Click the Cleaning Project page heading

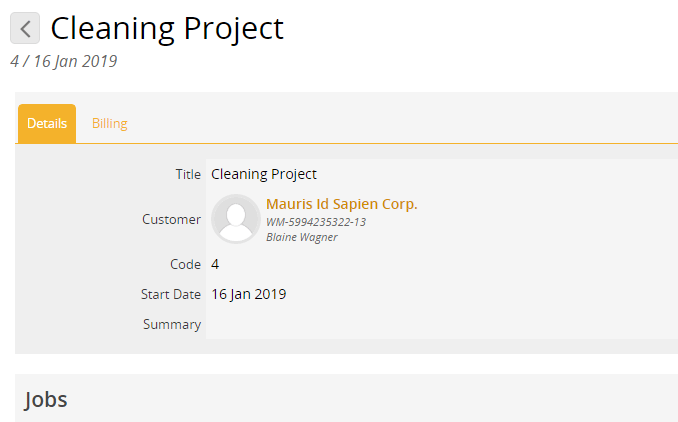coord(167,29)
